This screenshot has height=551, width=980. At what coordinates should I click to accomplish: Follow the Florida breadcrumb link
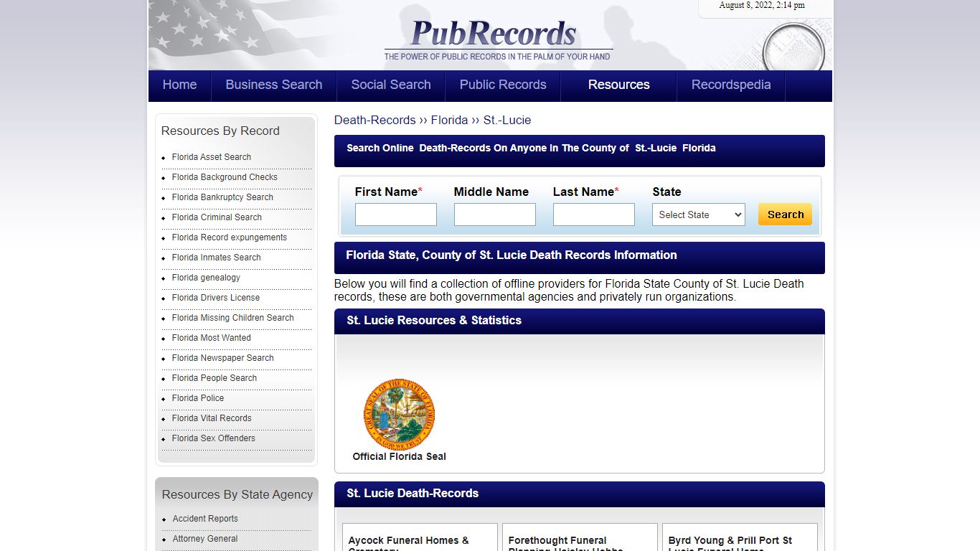coord(449,121)
